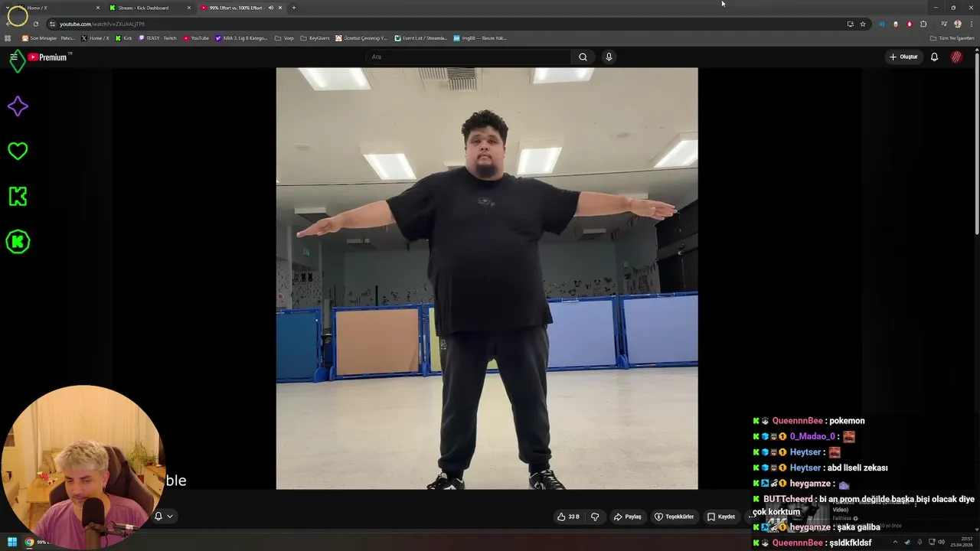The height and width of the screenshot is (551, 980).
Task: Open Chrome extensions puzzle icon
Action: tap(923, 24)
